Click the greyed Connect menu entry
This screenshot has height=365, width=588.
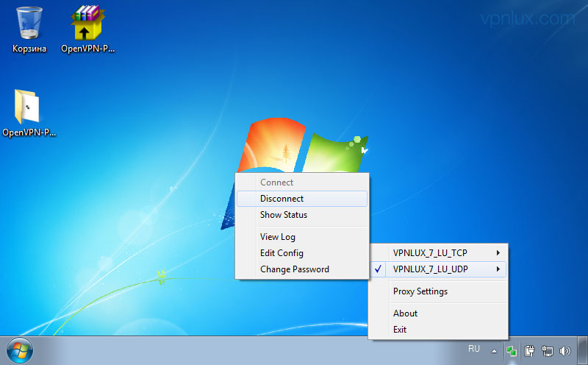coord(302,182)
